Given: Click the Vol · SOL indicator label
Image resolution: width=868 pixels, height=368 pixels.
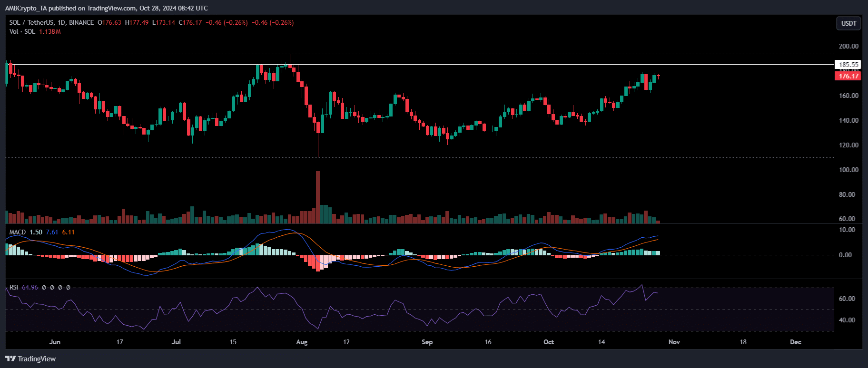Looking at the screenshot, I should (x=22, y=31).
